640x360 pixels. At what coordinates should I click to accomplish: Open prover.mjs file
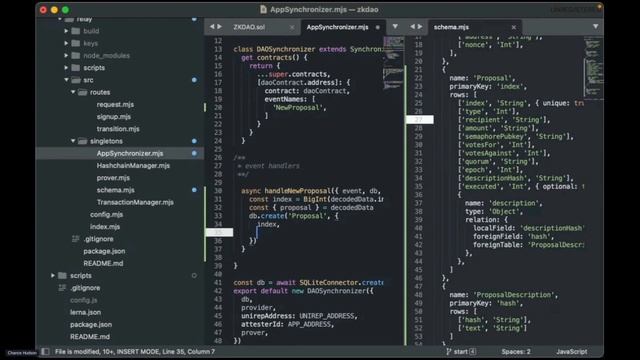(113, 178)
